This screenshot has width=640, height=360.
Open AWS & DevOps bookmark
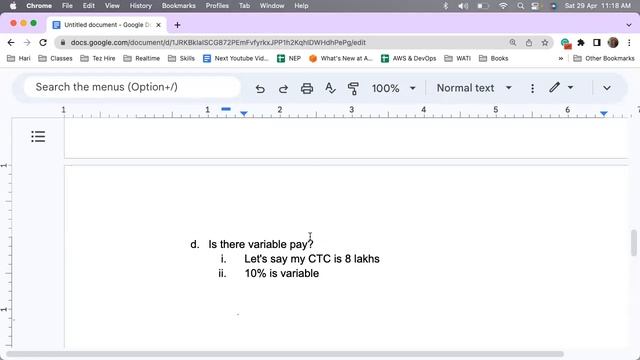coord(409,59)
